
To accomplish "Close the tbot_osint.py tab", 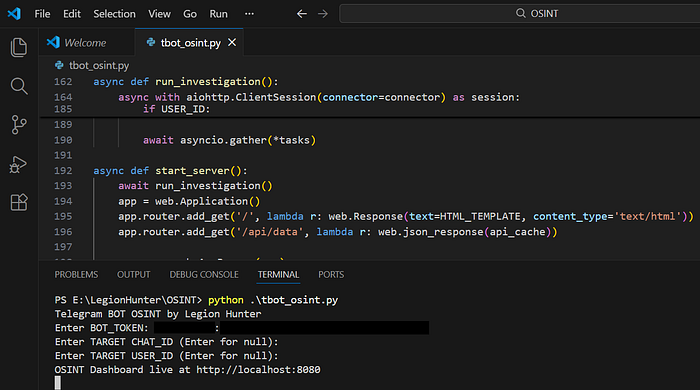I will [x=232, y=42].
